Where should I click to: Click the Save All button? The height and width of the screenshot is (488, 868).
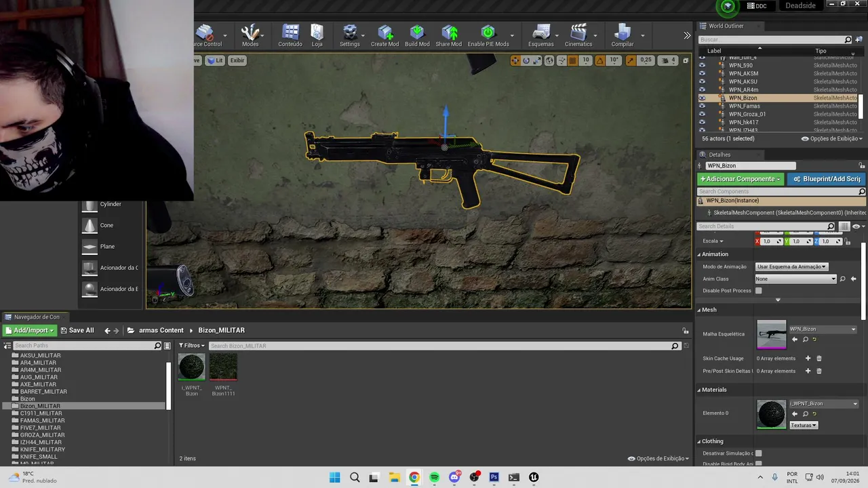[x=77, y=331]
